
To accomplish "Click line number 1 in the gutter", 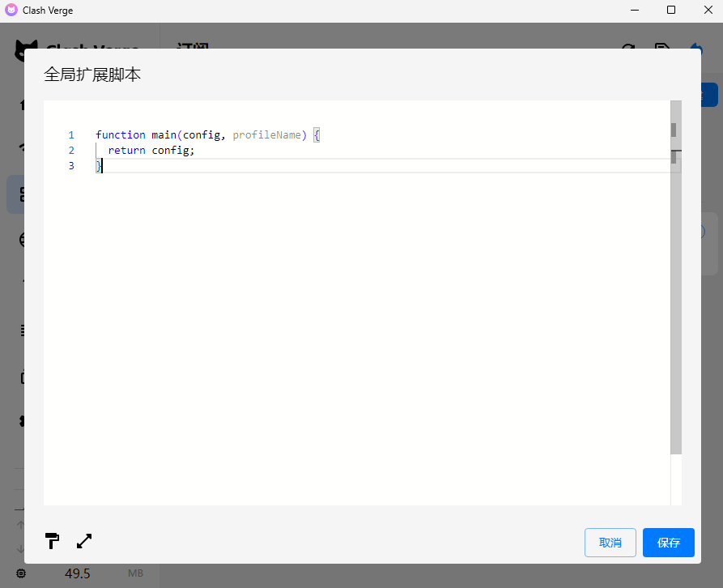I will point(71,135).
